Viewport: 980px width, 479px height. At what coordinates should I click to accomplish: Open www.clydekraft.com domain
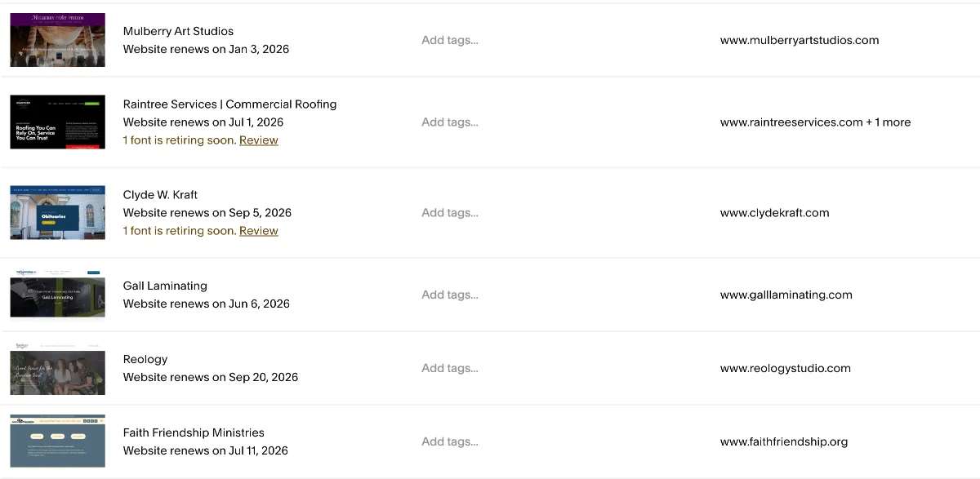tap(774, 213)
